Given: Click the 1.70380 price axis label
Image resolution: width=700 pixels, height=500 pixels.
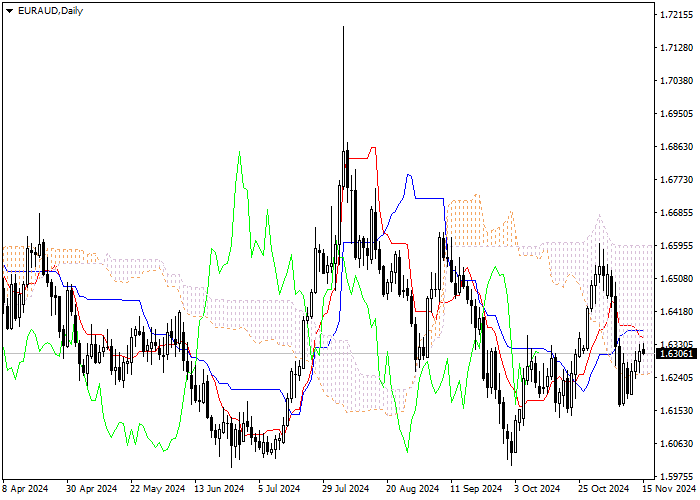Looking at the screenshot, I should 677,81.
